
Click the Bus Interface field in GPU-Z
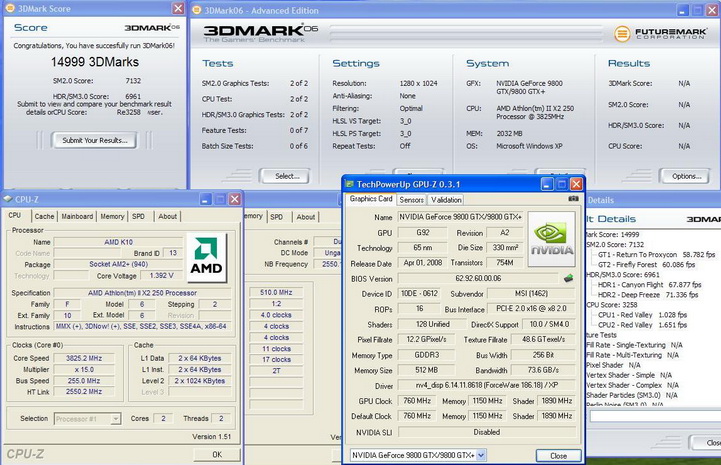[x=531, y=309]
